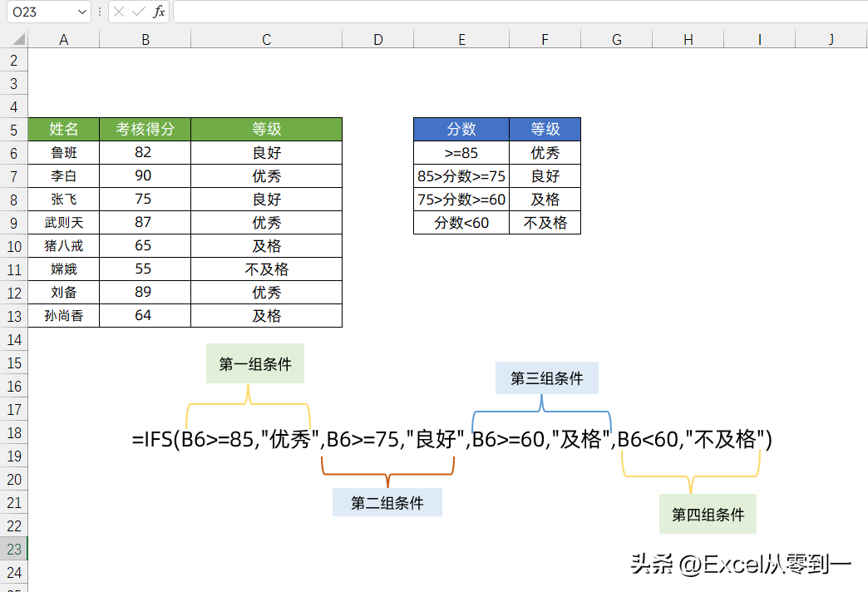Click the 优秀 cell in the lookup table
Viewport: 868px width, 592px height.
pyautogui.click(x=545, y=152)
